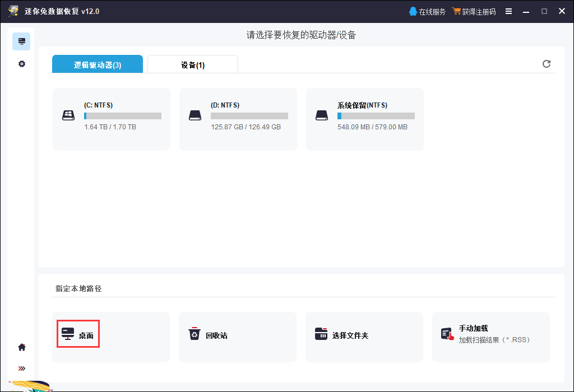Click the recycle bin icon
Image resolution: width=574 pixels, height=392 pixels.
[194, 334]
